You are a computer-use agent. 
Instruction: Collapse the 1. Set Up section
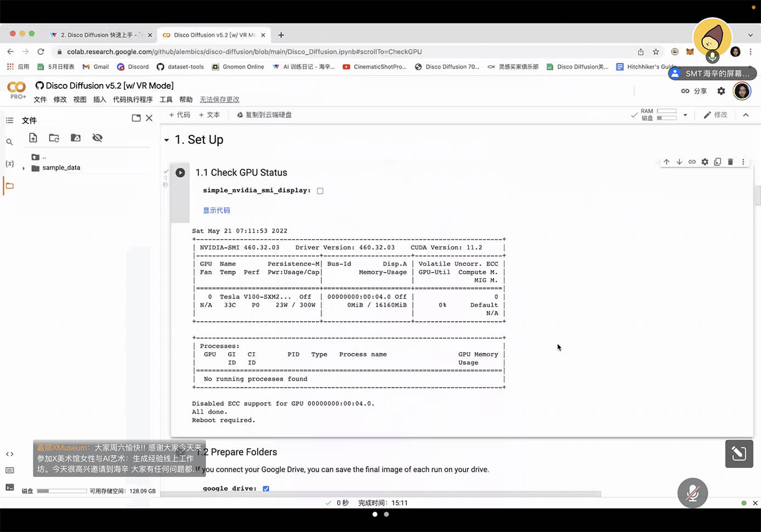click(167, 140)
